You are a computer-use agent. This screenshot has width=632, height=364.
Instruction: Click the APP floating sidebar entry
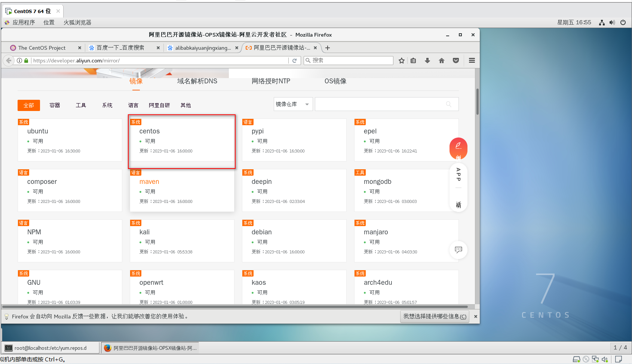458,175
